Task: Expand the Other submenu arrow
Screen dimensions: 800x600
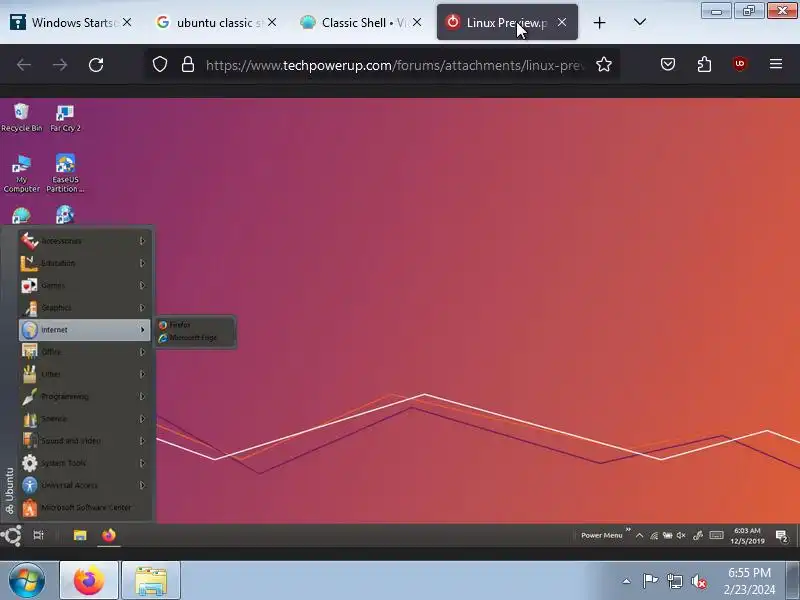Action: 142,374
